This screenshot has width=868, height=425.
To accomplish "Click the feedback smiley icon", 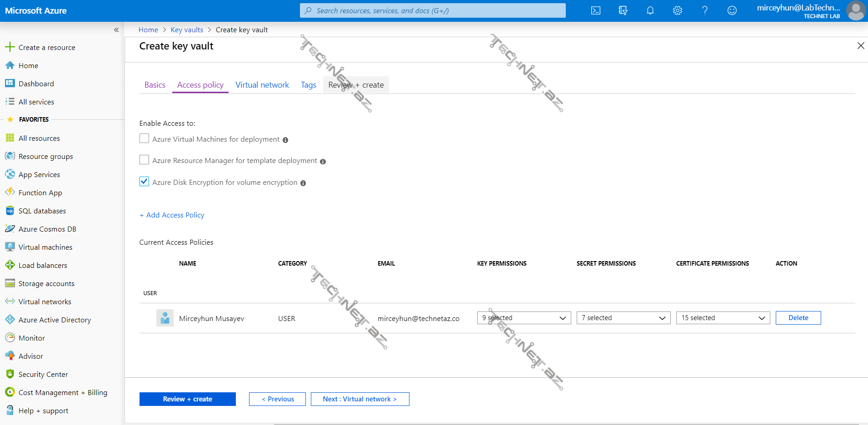I will 732,10.
